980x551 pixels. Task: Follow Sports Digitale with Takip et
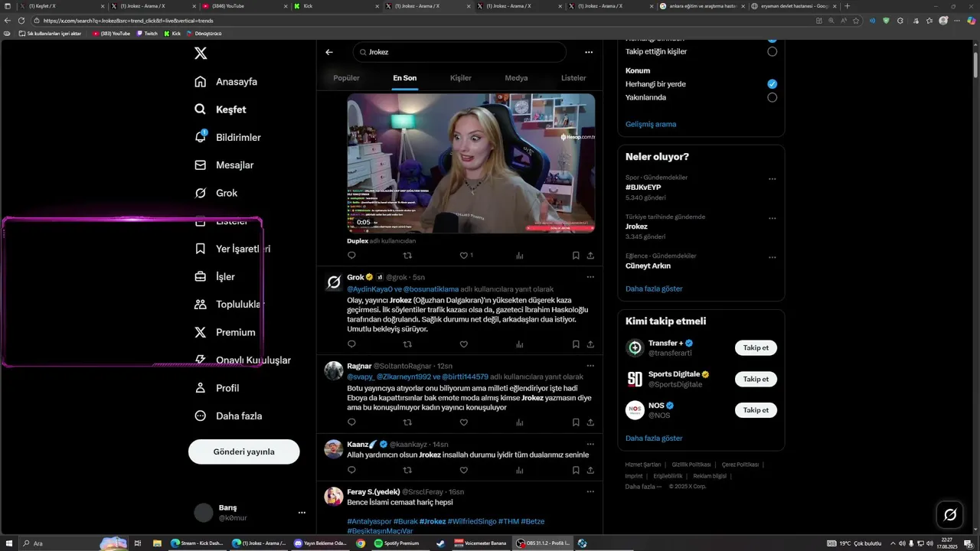756,379
